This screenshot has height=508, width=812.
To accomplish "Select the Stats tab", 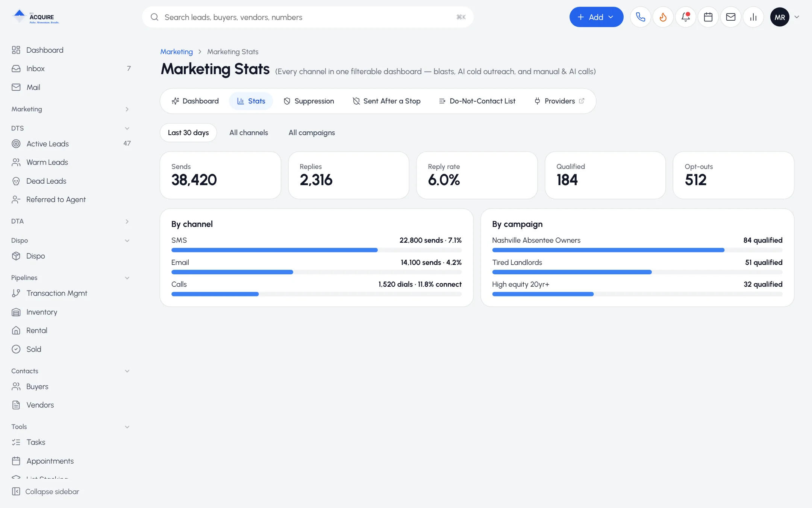I will pos(251,101).
